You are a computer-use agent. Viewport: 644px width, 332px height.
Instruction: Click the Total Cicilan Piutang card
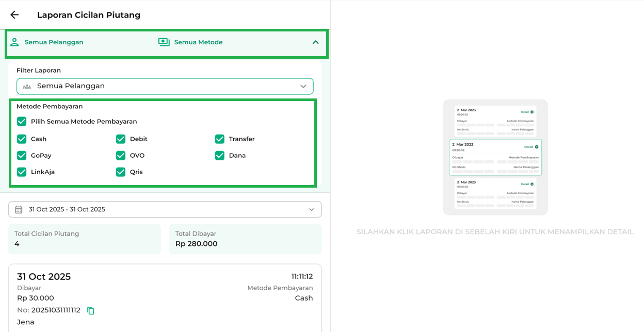click(85, 239)
